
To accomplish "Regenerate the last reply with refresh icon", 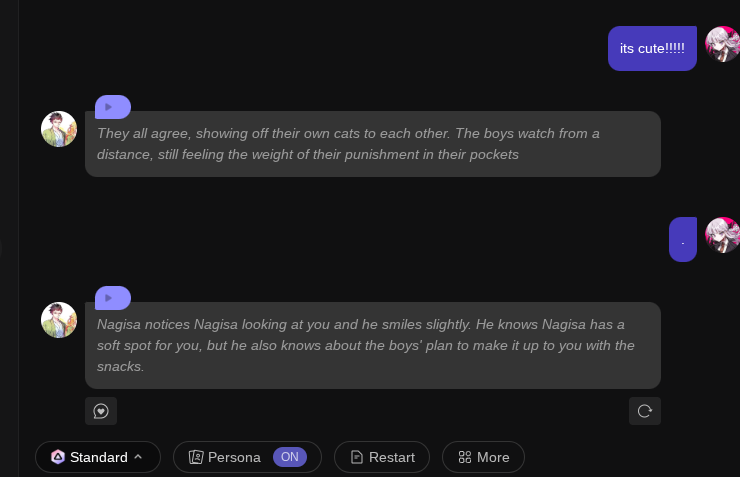I will click(x=645, y=411).
